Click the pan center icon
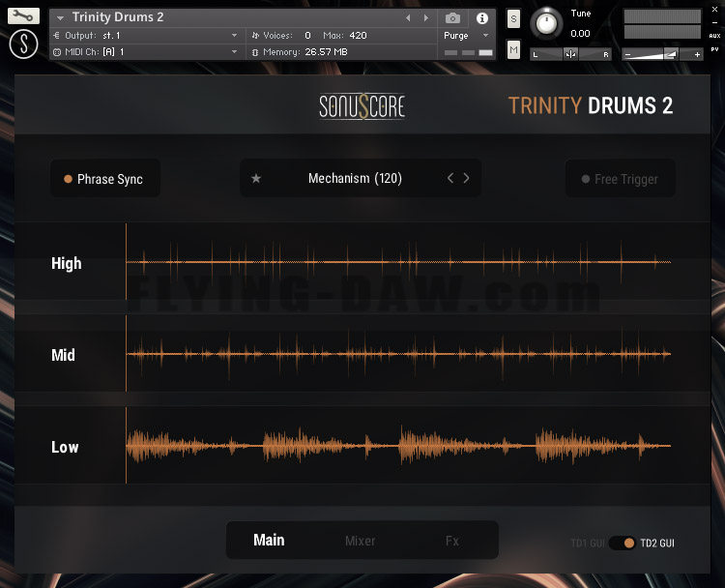 click(x=570, y=54)
